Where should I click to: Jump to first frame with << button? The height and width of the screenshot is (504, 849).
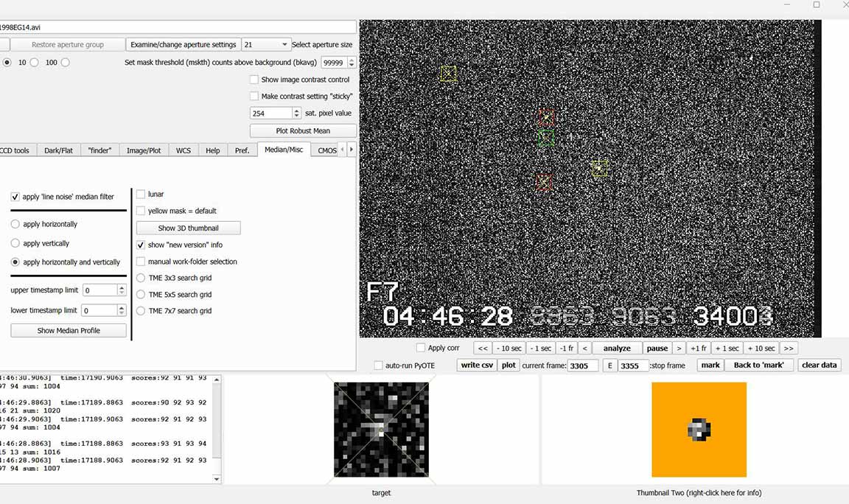pyautogui.click(x=483, y=348)
